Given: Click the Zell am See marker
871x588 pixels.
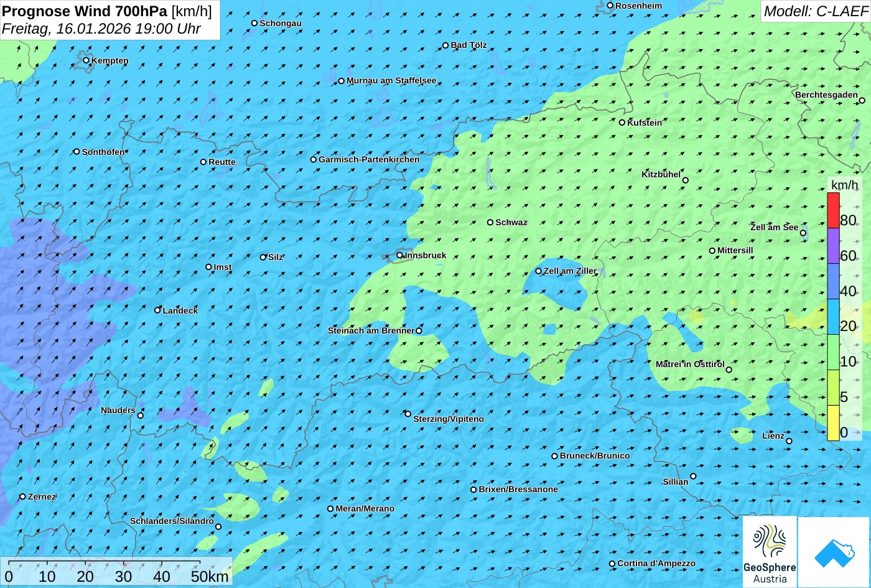Looking at the screenshot, I should (803, 233).
